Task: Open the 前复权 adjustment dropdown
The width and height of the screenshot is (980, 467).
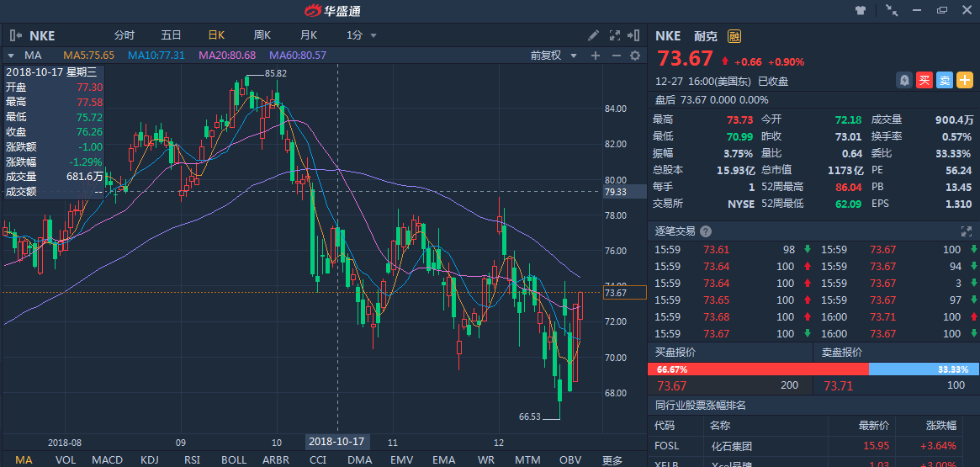Action: pos(554,56)
